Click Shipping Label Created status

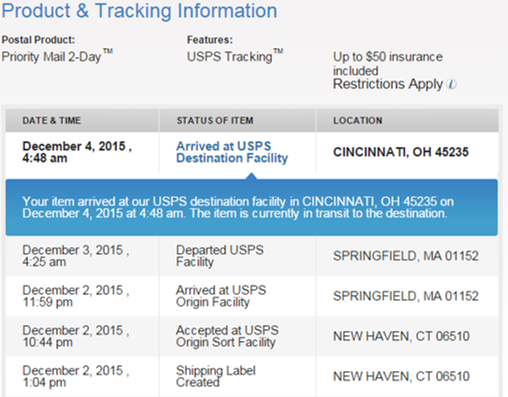(x=216, y=376)
